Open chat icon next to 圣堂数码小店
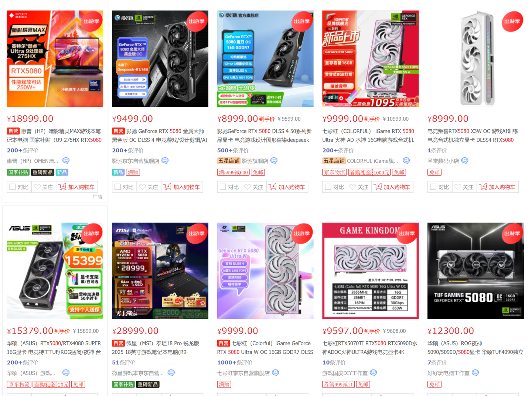532x396 pixels. coord(465,161)
